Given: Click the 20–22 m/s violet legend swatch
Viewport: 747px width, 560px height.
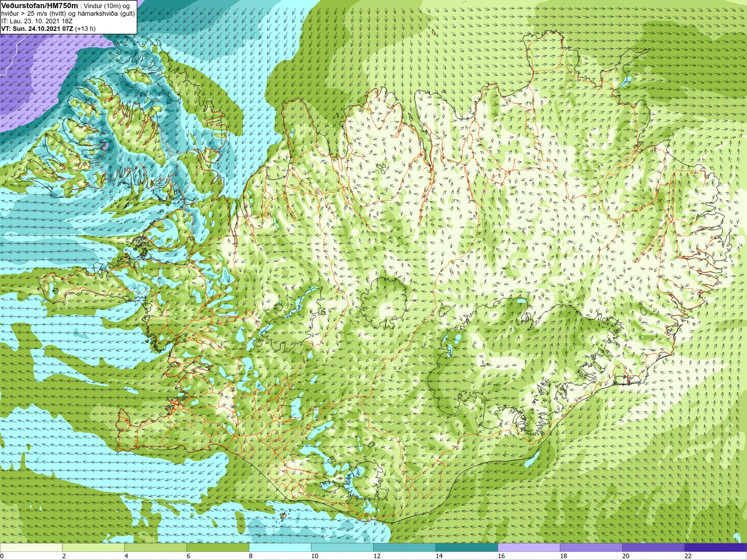Looking at the screenshot, I should pyautogui.click(x=653, y=547).
